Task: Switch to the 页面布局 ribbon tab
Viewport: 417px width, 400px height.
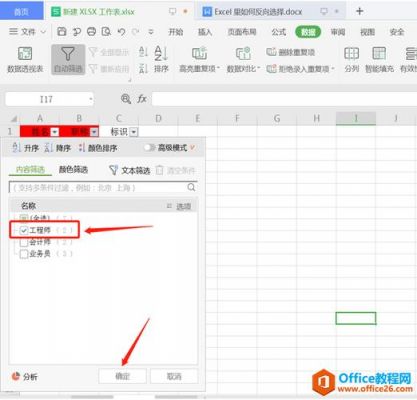Action: pos(242,32)
